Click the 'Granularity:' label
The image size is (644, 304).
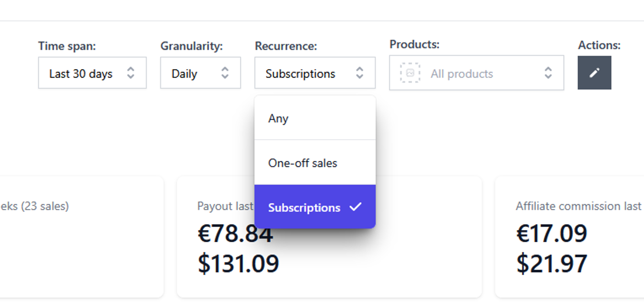pos(192,46)
